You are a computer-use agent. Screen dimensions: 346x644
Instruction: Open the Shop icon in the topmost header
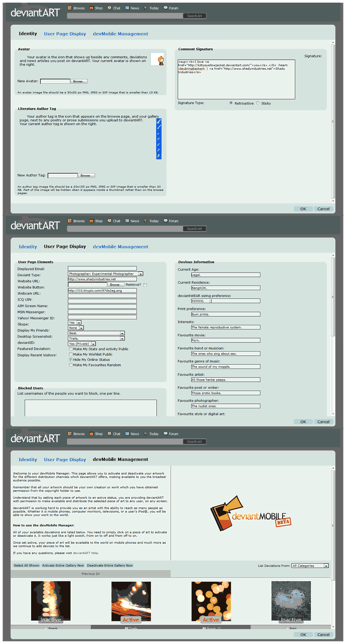[91, 8]
